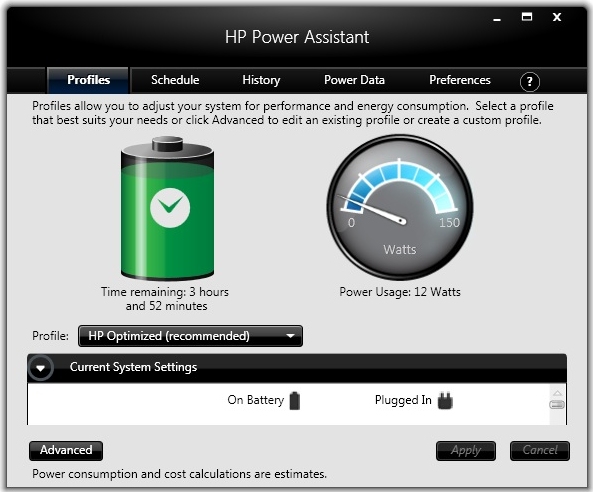Click the On Battery icon

point(295,401)
